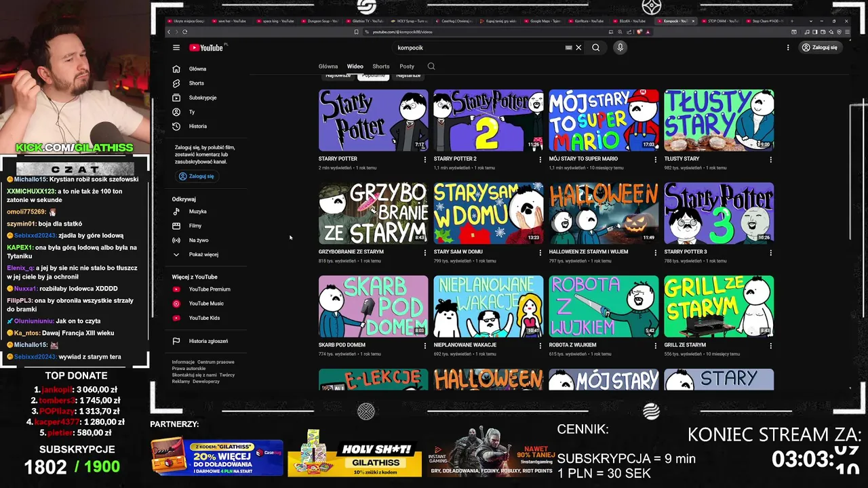Open the Deweloperzy footer link
Image resolution: width=868 pixels, height=488 pixels.
(x=206, y=382)
